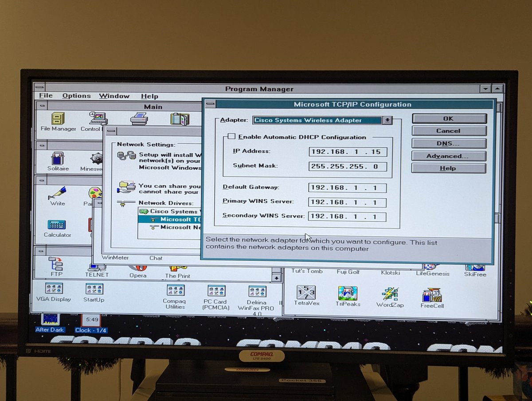Screen dimensions: 532x401
Task: Open the Help menu in Program Manager
Action: pyautogui.click(x=149, y=96)
